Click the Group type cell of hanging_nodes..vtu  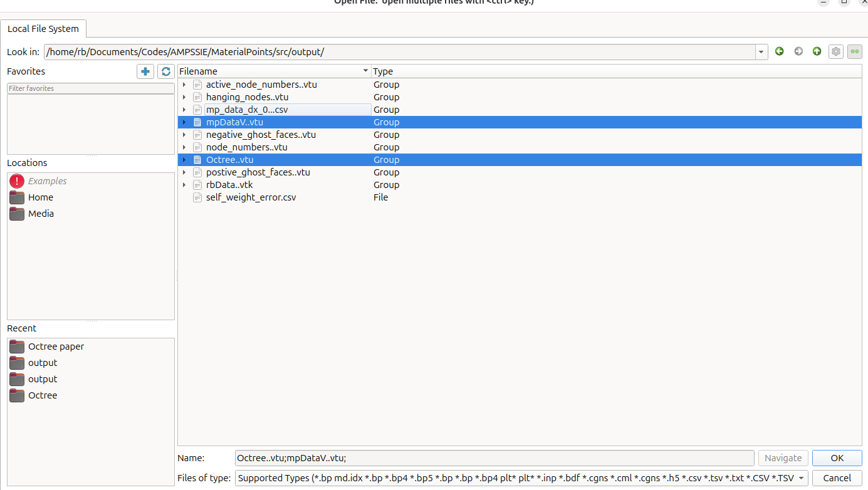[386, 97]
